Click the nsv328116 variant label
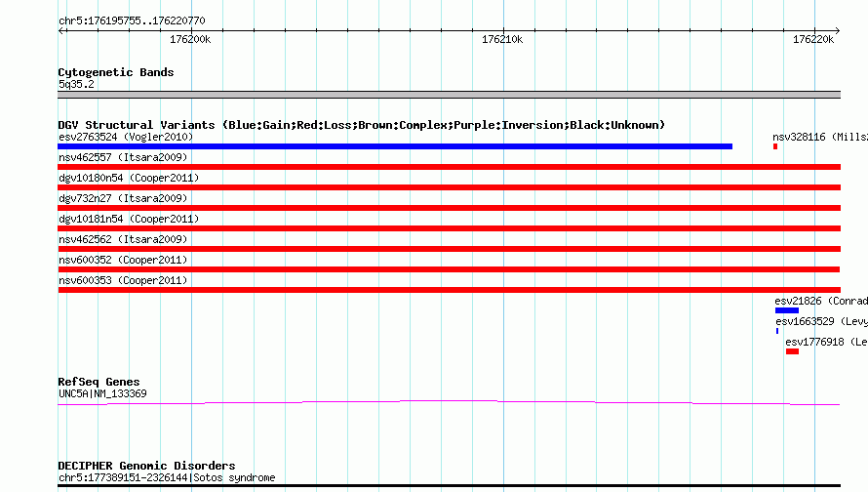This screenshot has height=492, width=868. tap(820, 137)
